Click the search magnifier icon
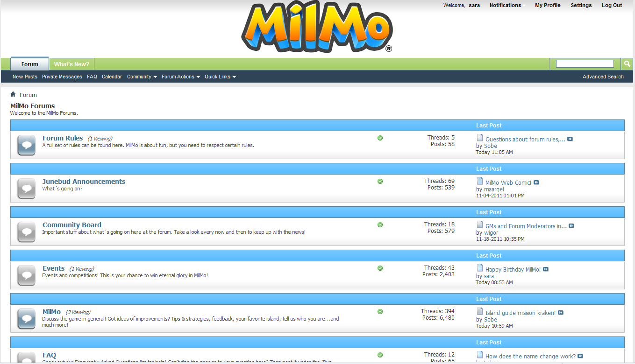This screenshot has width=635, height=364. (x=627, y=63)
